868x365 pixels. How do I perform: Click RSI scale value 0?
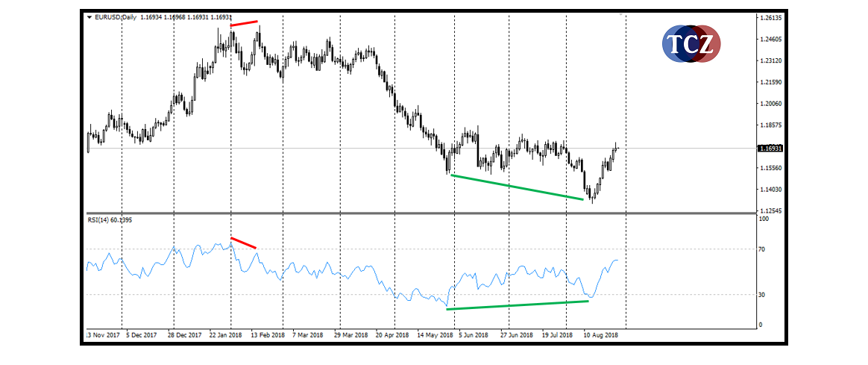[762, 325]
